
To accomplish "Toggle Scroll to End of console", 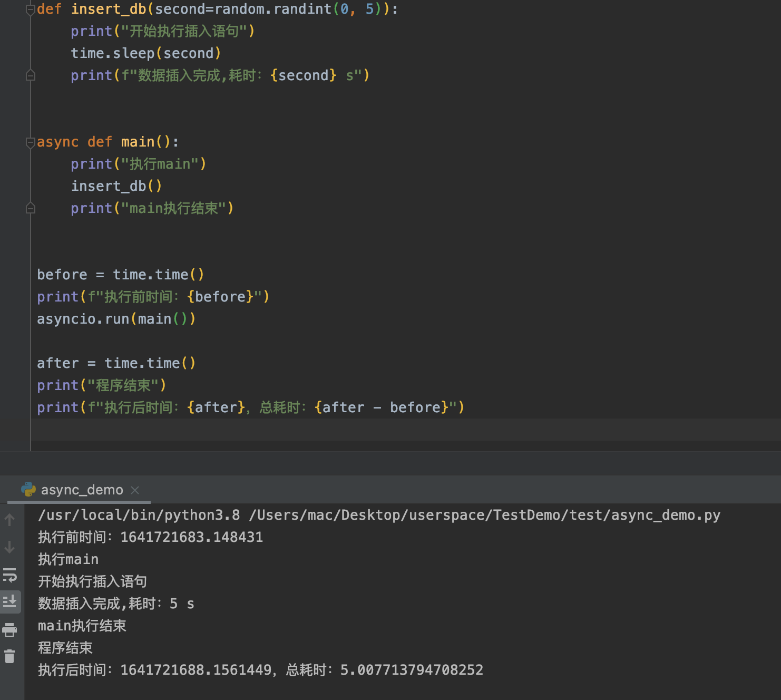I will 10,601.
